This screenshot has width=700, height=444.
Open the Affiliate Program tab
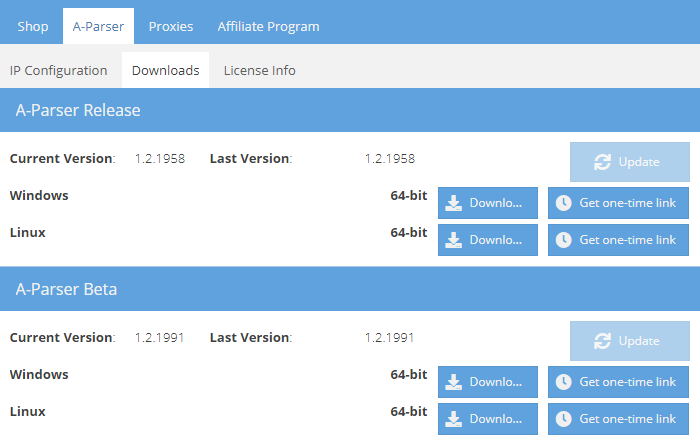(268, 26)
